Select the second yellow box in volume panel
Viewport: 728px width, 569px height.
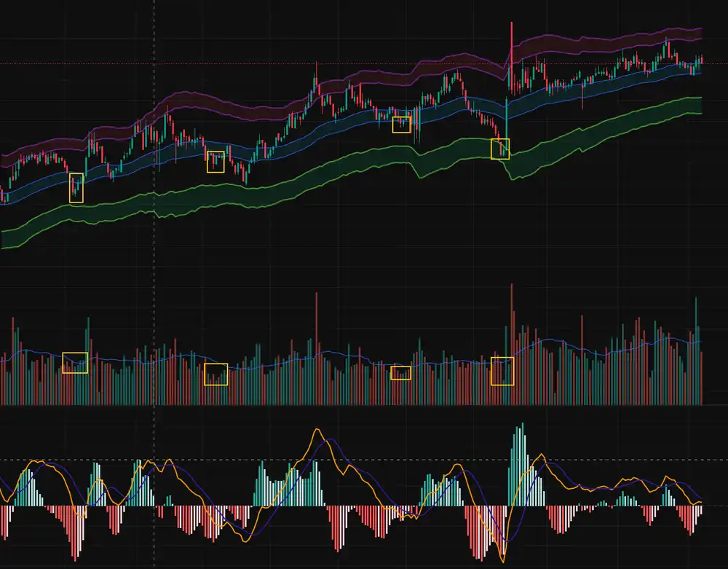pos(215,374)
